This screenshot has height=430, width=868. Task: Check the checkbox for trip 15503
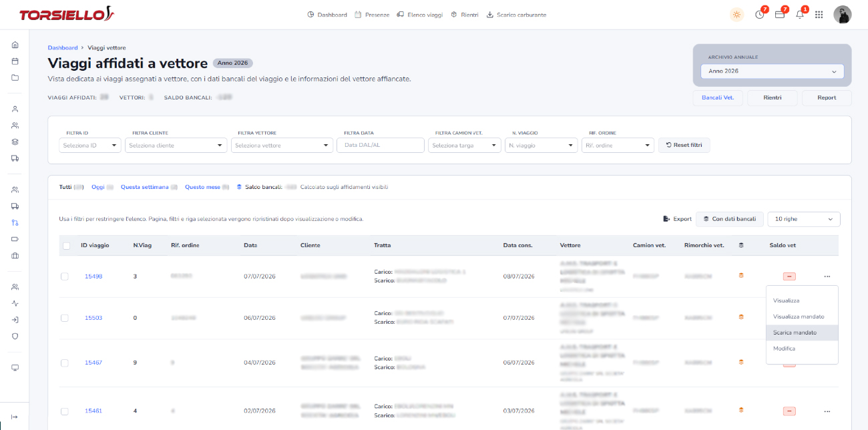[x=65, y=318]
